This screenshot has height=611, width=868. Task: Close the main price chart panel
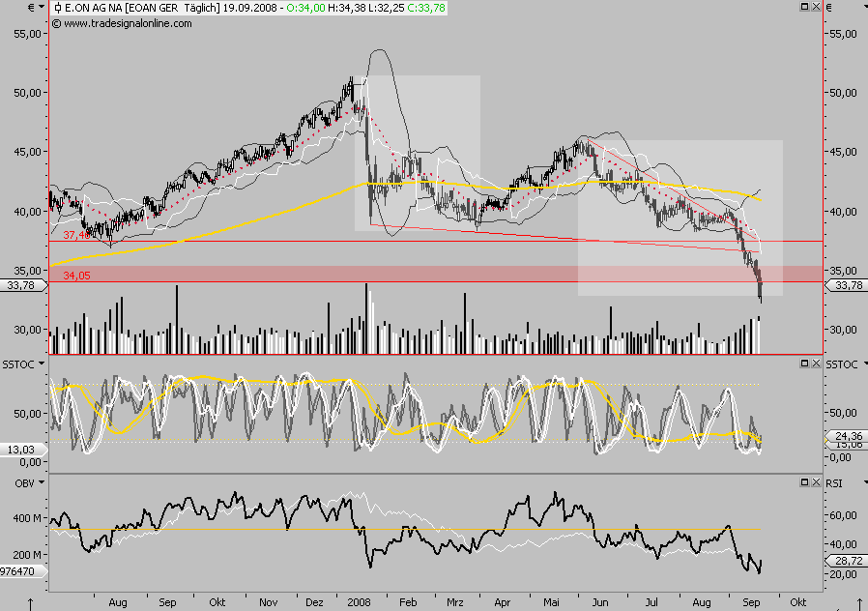coord(816,7)
